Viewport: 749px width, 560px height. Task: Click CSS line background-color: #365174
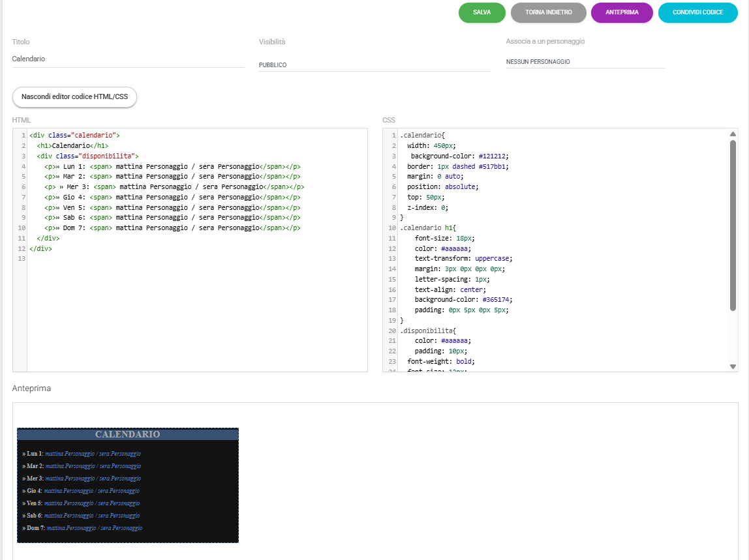[463, 300]
